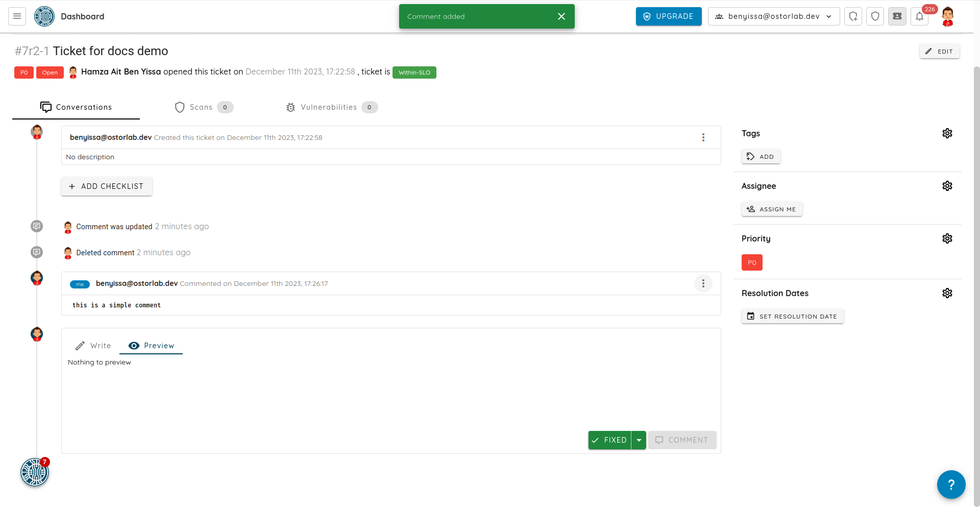Open three-dot menu on simple comment
This screenshot has width=980, height=507.
(703, 283)
